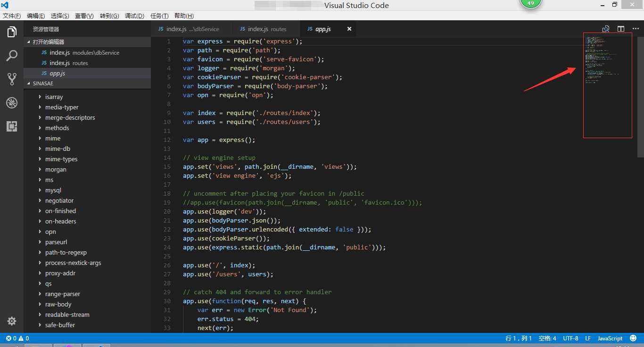The height and width of the screenshot is (347, 644).
Task: Expand the negotiator folder
Action: click(87, 200)
